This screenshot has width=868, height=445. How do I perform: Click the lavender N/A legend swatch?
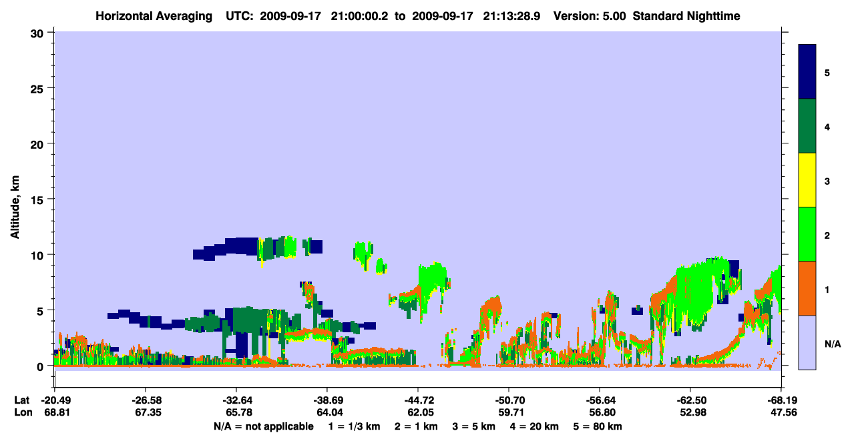tap(807, 342)
